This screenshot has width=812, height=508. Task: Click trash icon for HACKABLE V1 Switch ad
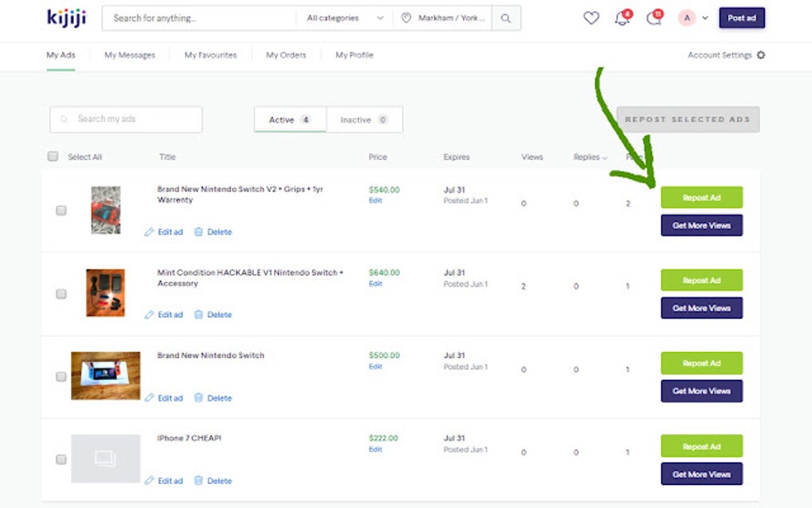point(198,315)
